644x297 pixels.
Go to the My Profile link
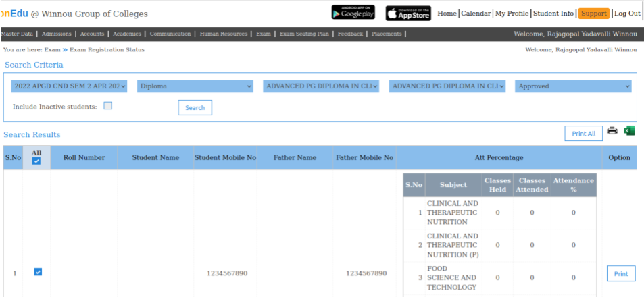click(x=512, y=13)
